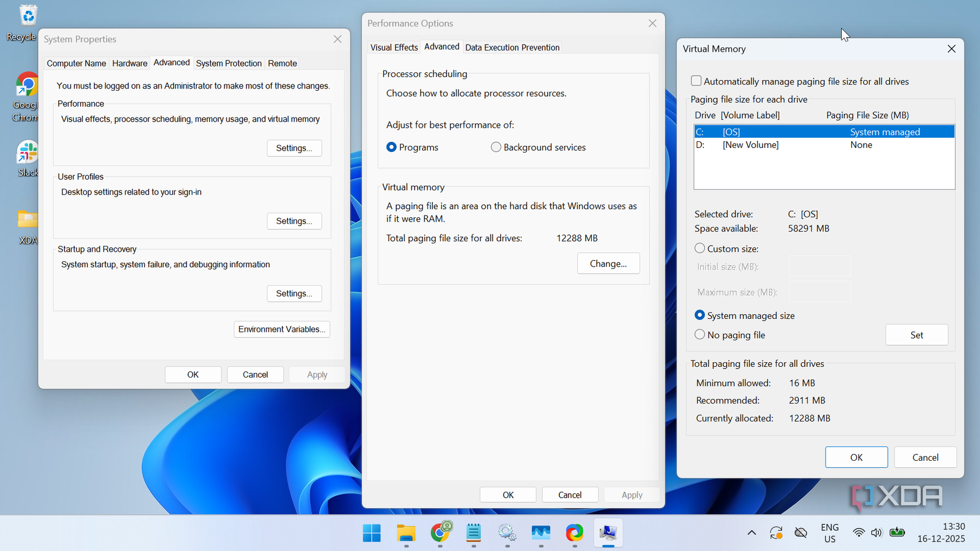Viewport: 980px width, 551px height.
Task: Enable automatically manage paging file size
Action: click(x=695, y=81)
